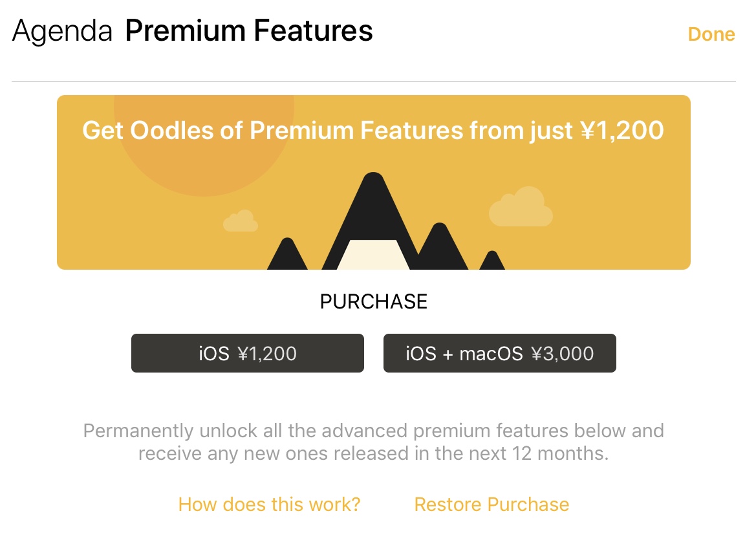Click the Permanently unlock description line

[x=374, y=431]
